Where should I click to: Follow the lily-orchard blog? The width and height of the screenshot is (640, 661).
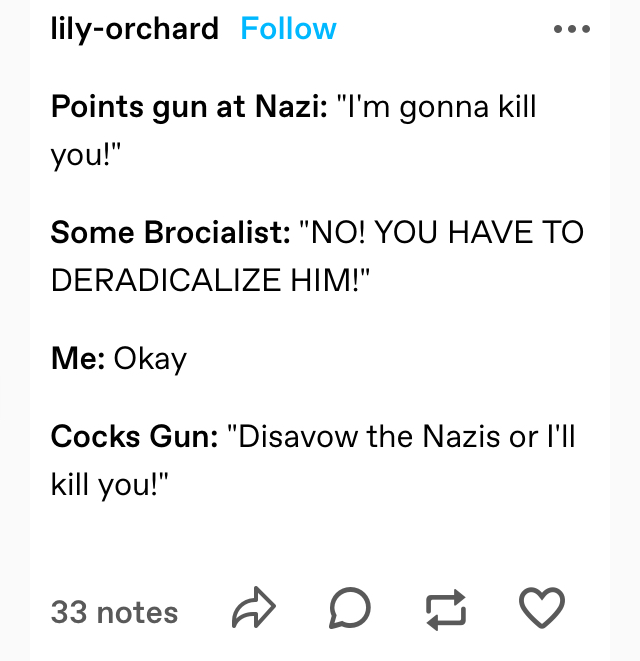(288, 29)
